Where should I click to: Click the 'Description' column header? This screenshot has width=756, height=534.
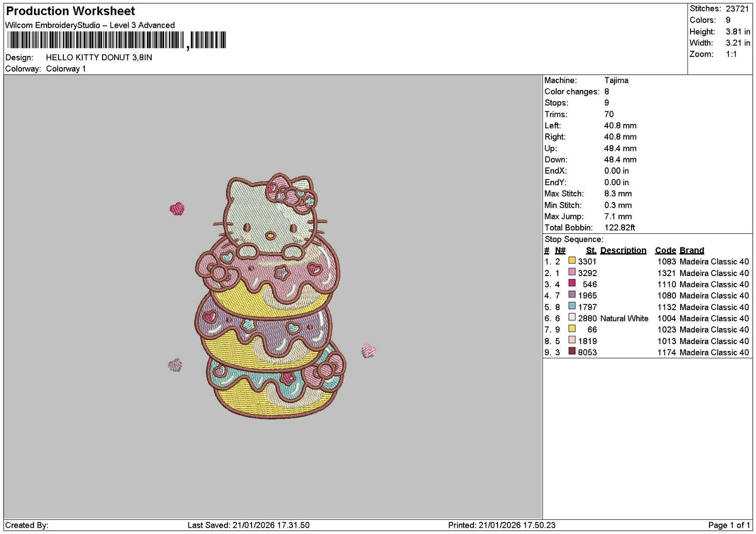pyautogui.click(x=623, y=251)
